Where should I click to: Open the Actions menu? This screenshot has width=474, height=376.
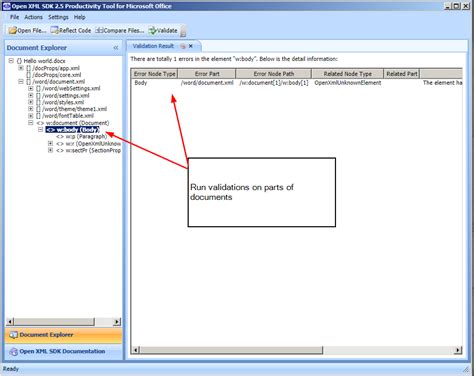(x=33, y=17)
